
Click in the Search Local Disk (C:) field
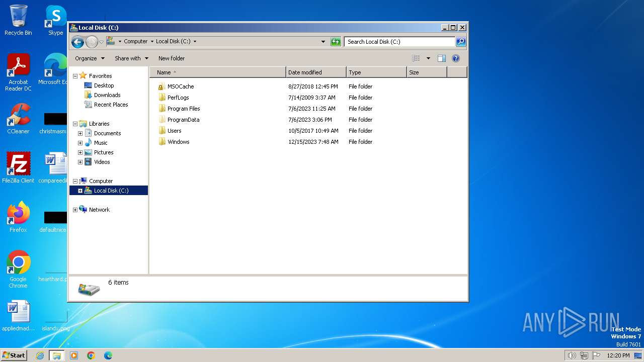click(400, 42)
